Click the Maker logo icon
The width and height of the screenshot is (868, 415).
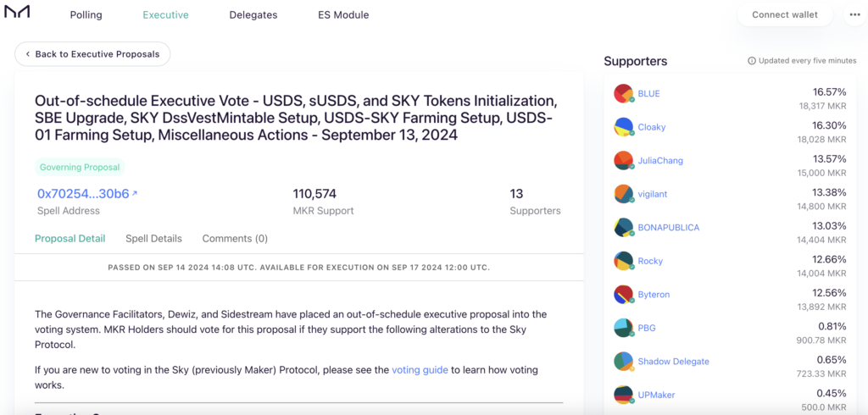tap(17, 12)
